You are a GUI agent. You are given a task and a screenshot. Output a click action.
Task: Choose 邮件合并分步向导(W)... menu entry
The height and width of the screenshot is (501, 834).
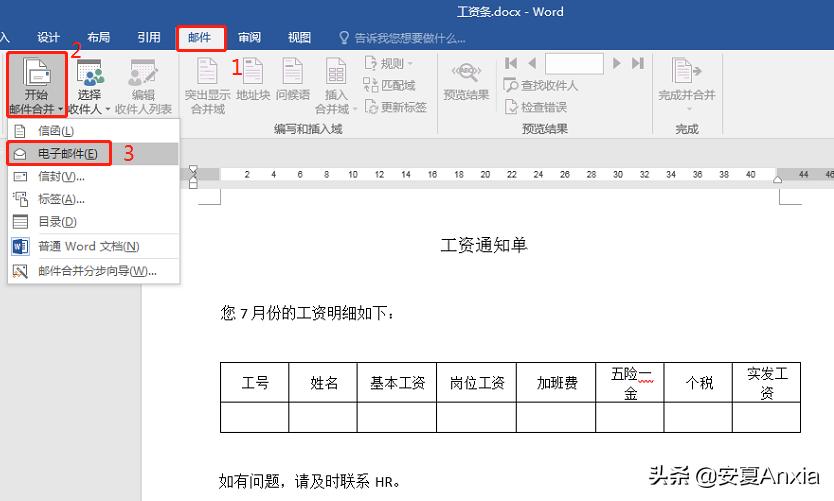click(94, 271)
